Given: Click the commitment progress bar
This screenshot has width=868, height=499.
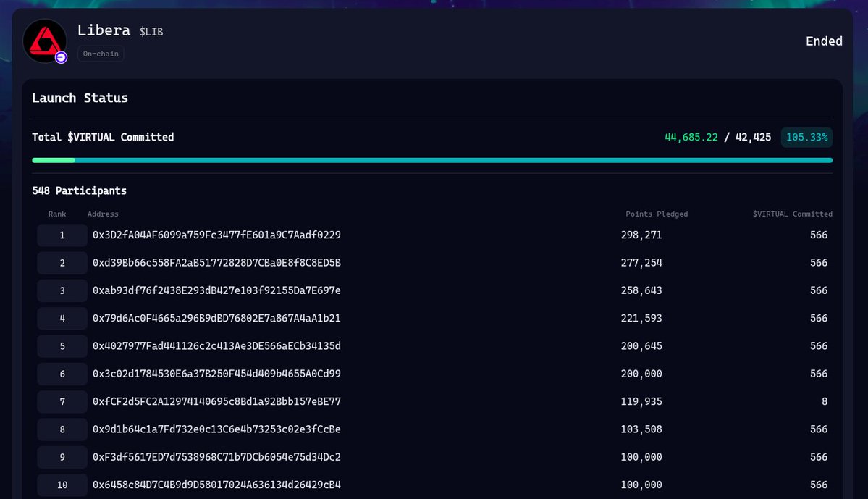Looking at the screenshot, I should pos(432,160).
